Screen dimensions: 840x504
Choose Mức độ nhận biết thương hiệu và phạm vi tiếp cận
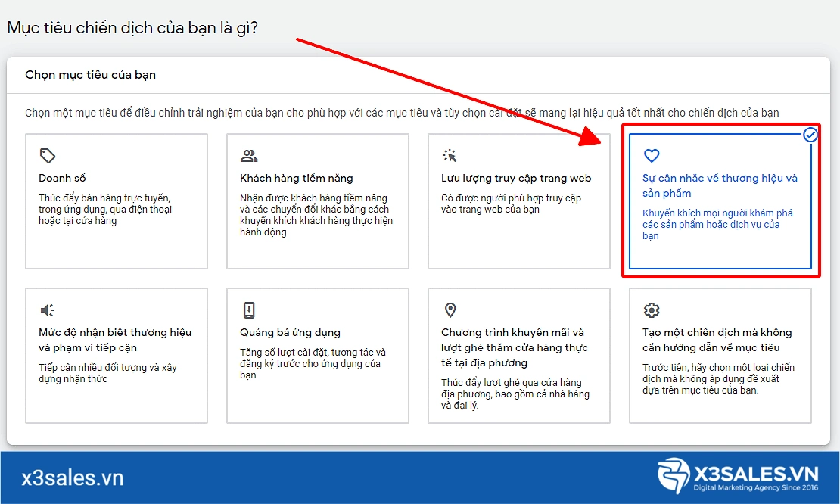(x=114, y=340)
